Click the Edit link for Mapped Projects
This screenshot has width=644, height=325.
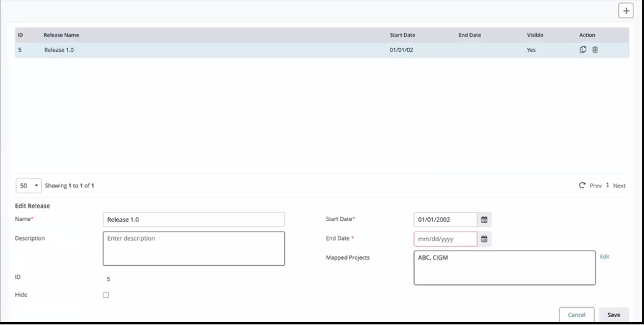coord(605,257)
